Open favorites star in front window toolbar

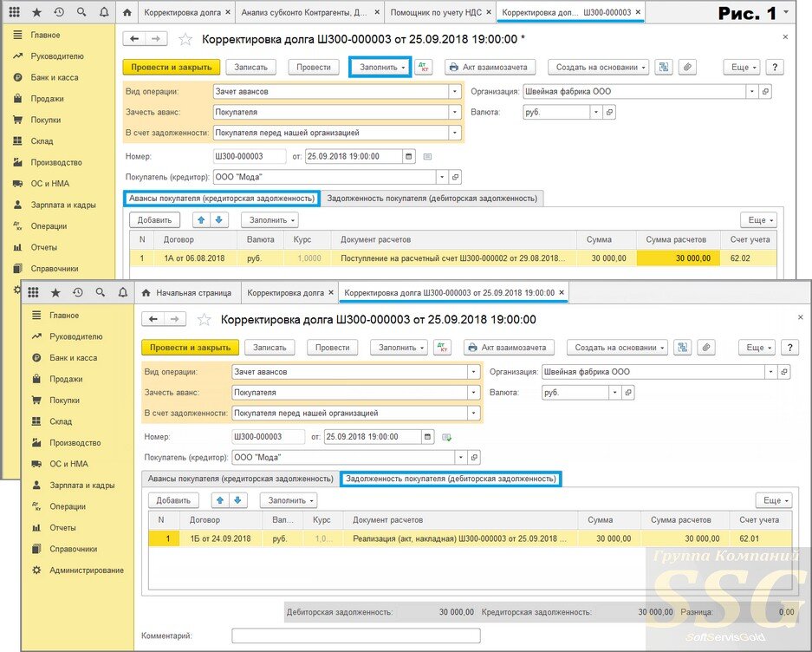(x=55, y=292)
